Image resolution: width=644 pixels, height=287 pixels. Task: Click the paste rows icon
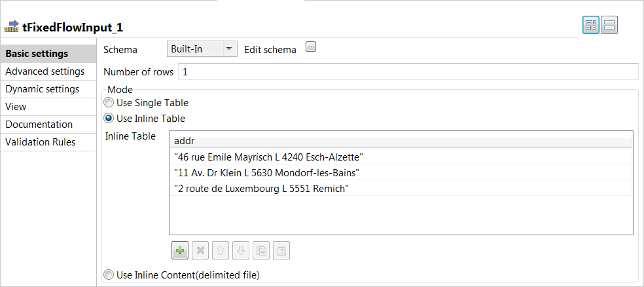281,250
